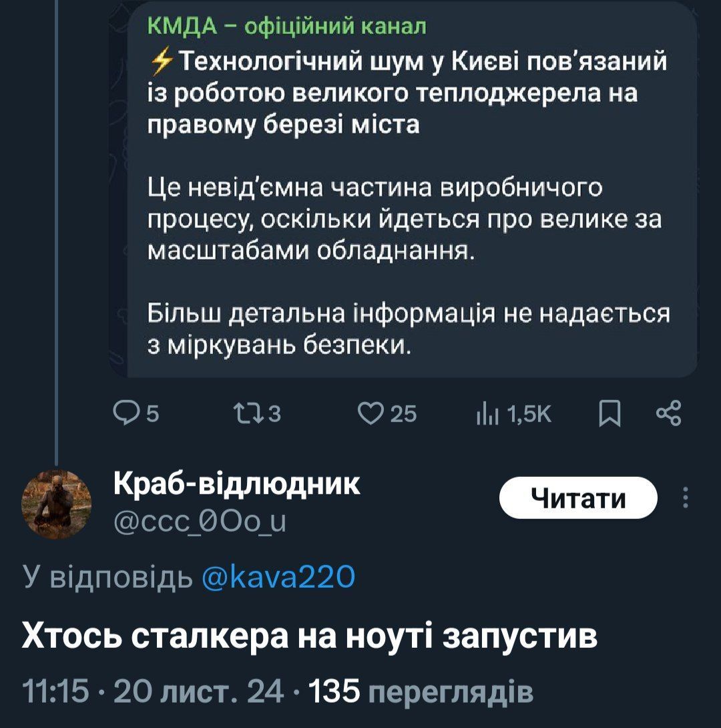This screenshot has width=721, height=728.
Task: Follow the user via the Читати button
Action: [578, 498]
